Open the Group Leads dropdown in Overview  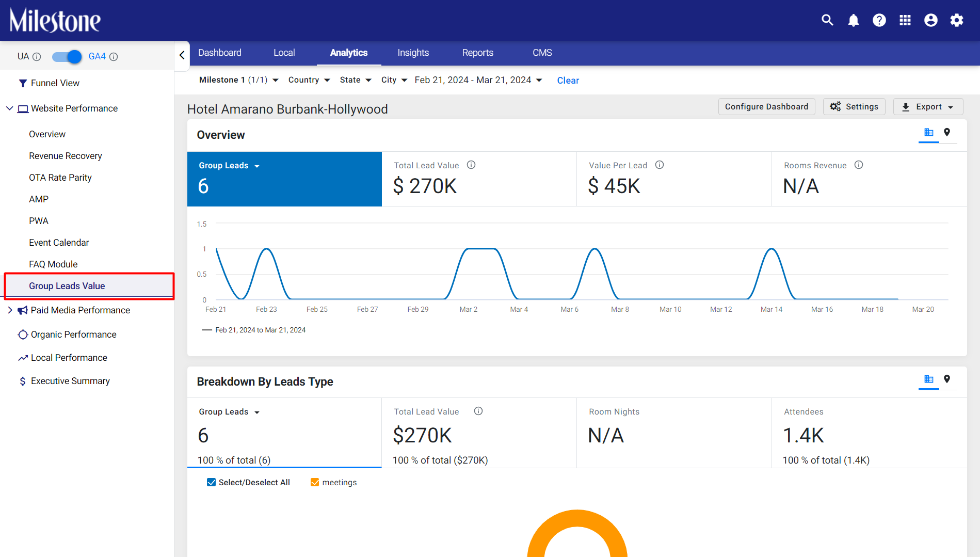pos(229,166)
